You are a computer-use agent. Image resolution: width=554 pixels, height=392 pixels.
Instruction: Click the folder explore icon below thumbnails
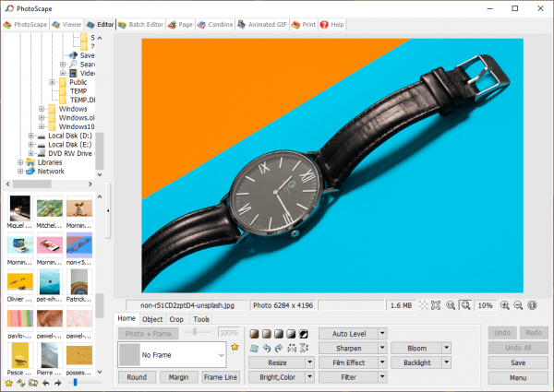[33, 383]
